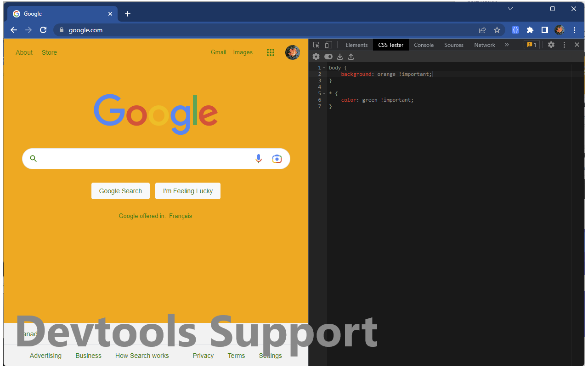Open the Privacy footer link
This screenshot has height=368, width=588.
coord(203,356)
